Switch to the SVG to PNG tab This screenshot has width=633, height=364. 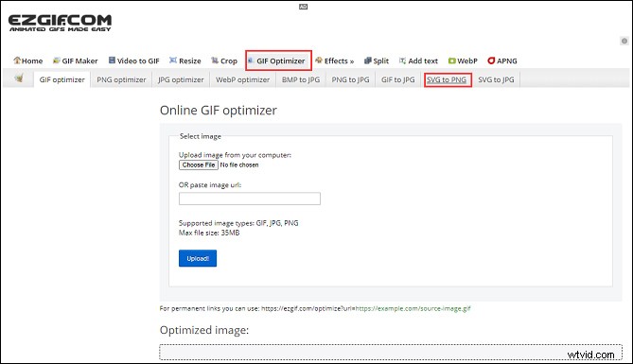click(447, 80)
